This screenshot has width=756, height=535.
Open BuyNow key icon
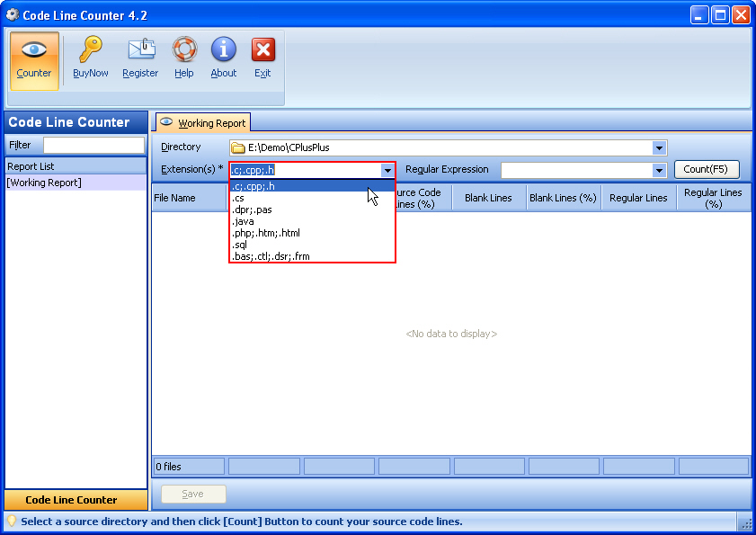(x=90, y=50)
